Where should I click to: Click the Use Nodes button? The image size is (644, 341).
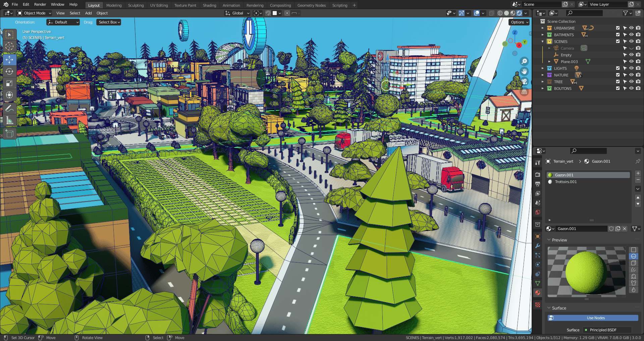(595, 318)
